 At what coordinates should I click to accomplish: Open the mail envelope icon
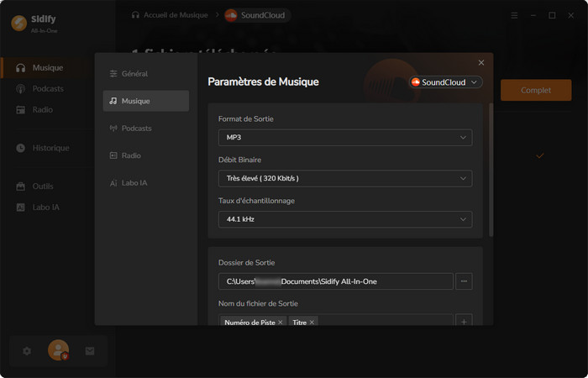pyautogui.click(x=90, y=351)
